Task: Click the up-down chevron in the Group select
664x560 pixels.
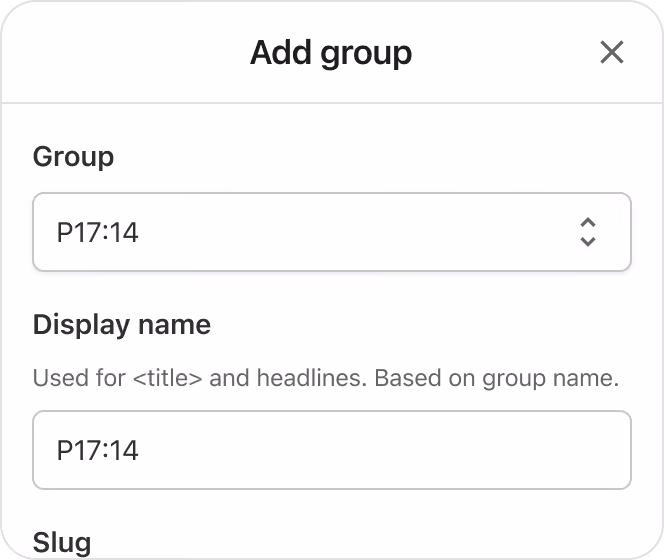Action: point(588,232)
